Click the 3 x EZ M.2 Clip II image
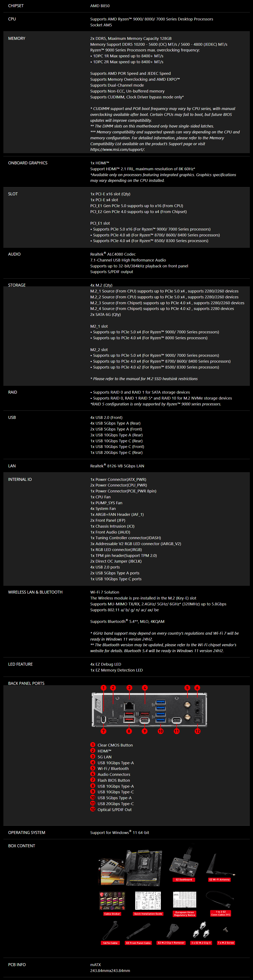This screenshot has width=253, height=980. (x=201, y=930)
